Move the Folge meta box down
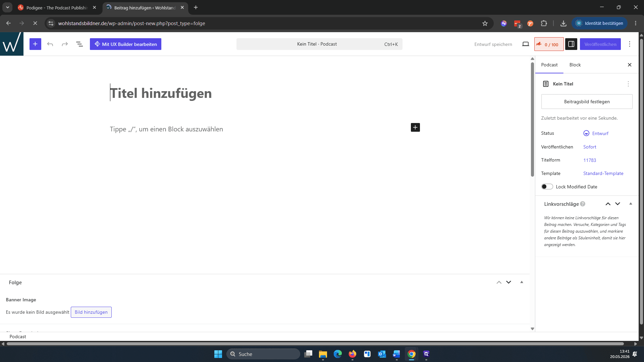Image resolution: width=644 pixels, height=362 pixels. (x=508, y=282)
